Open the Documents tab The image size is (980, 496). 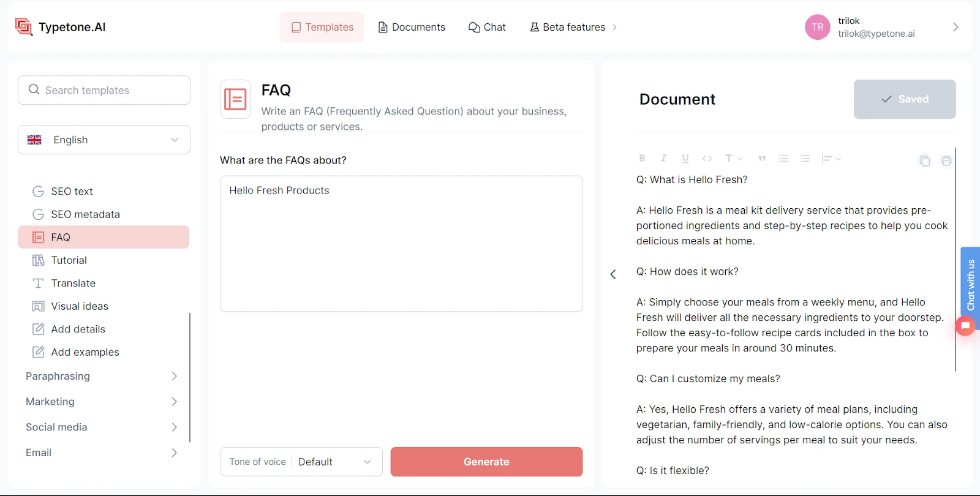pyautogui.click(x=412, y=27)
